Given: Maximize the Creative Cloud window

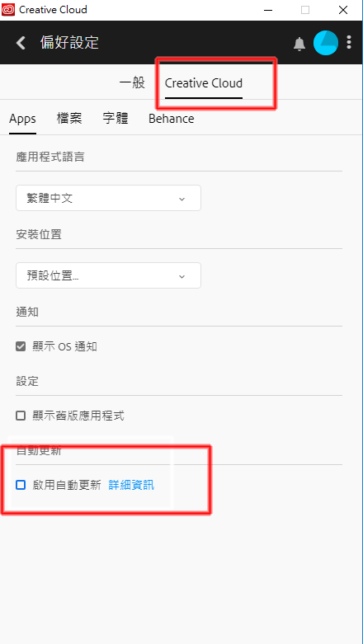Looking at the screenshot, I should click(x=305, y=10).
